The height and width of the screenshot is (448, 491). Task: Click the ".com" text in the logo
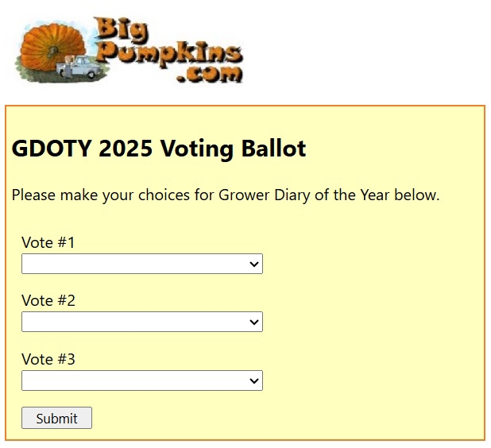tap(211, 75)
